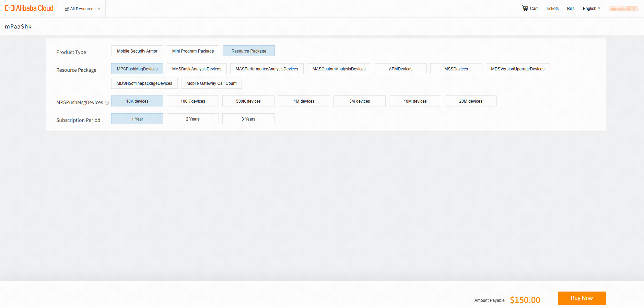Select 20M devices option
644x307 pixels.
click(471, 101)
